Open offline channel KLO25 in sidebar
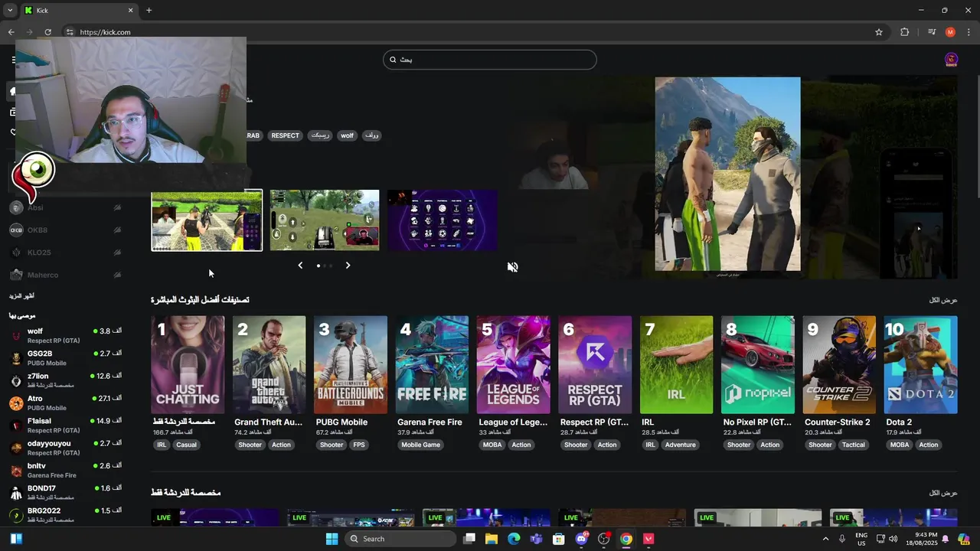The height and width of the screenshot is (551, 980). click(65, 253)
